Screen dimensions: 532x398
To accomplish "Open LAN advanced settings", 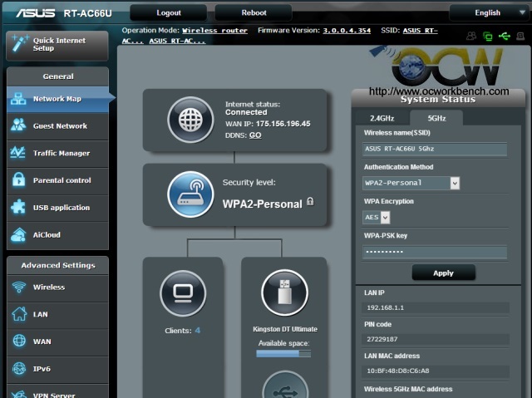I will (x=57, y=315).
